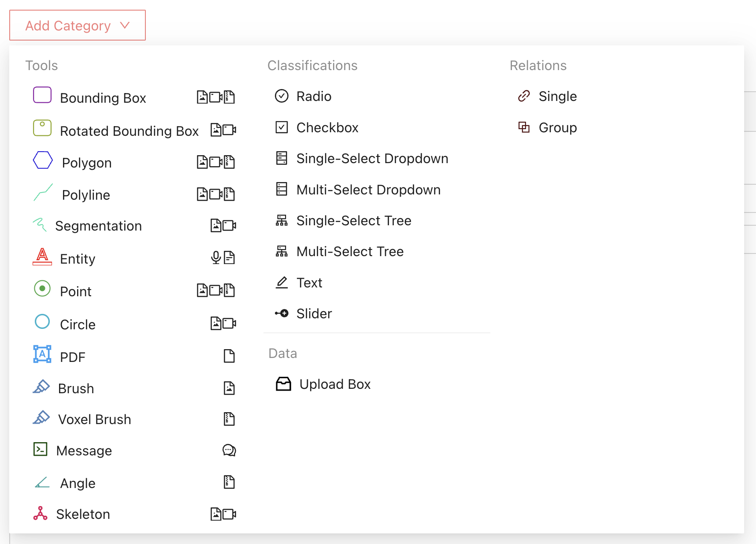Click the Radio check-circle icon

click(x=282, y=96)
